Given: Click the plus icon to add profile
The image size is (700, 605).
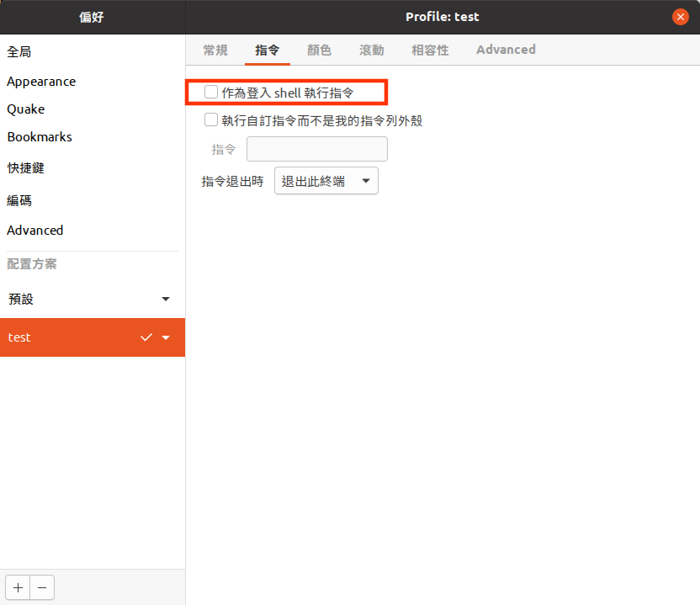Looking at the screenshot, I should pos(18,587).
